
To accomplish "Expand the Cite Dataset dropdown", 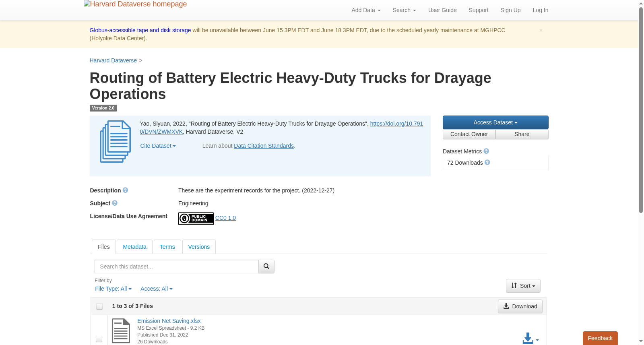I will [158, 146].
